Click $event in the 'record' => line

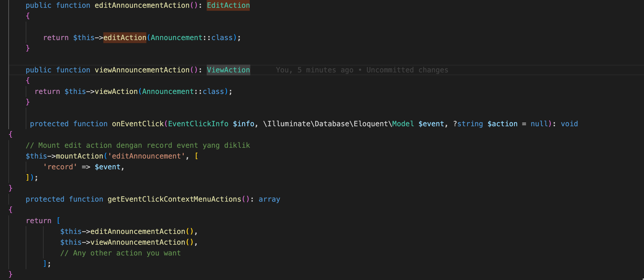(108, 167)
